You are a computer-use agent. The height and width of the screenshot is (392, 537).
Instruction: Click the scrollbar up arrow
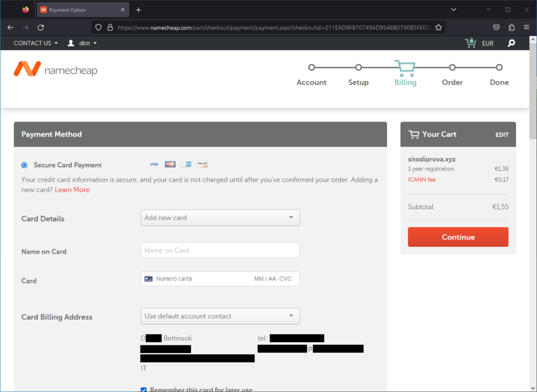(x=533, y=39)
